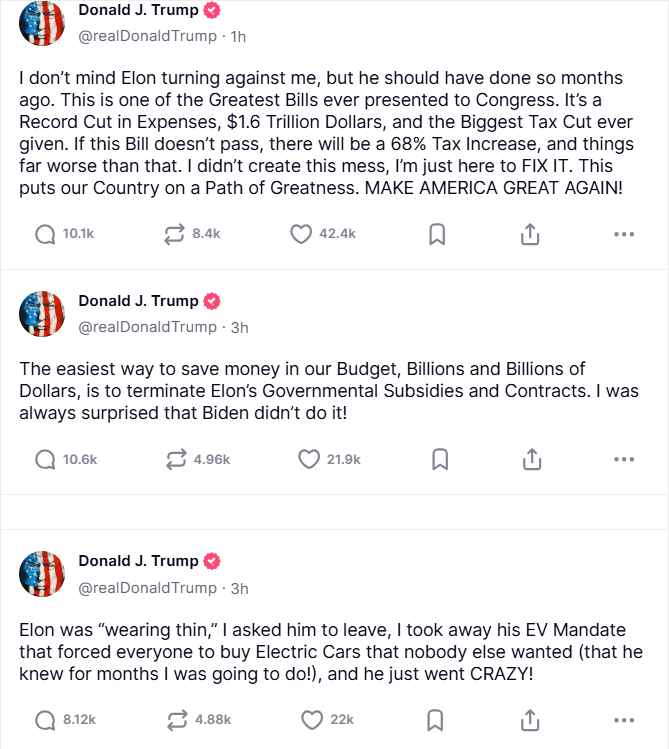
Task: Reply to the 'wearing thin' post
Action: 45,720
